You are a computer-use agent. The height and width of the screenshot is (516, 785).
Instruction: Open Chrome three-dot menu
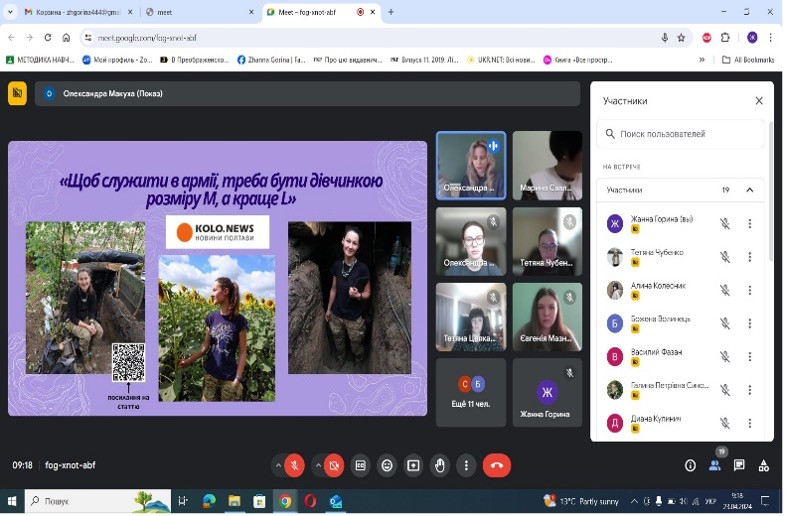pos(771,38)
